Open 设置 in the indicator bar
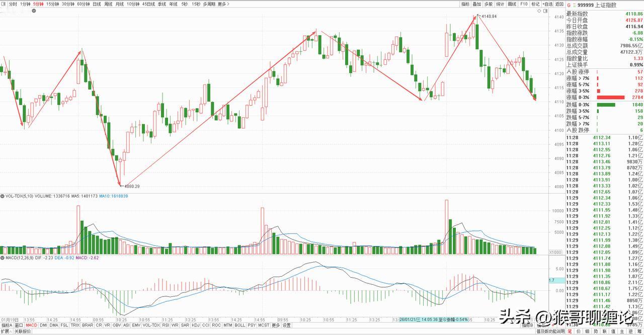The width and height of the screenshot is (644, 335). click(286, 325)
